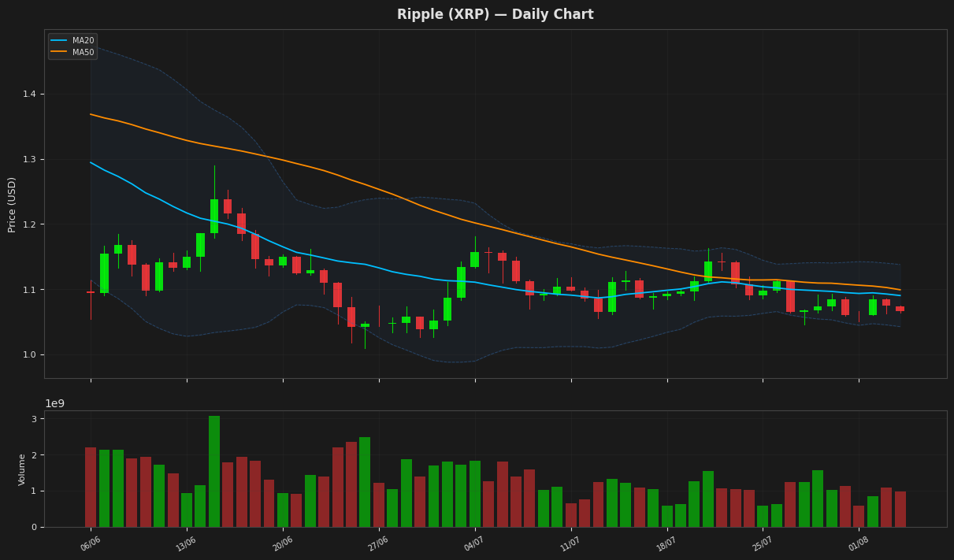
Task: Click the first red volume bar at 06/06
Action: (91, 488)
